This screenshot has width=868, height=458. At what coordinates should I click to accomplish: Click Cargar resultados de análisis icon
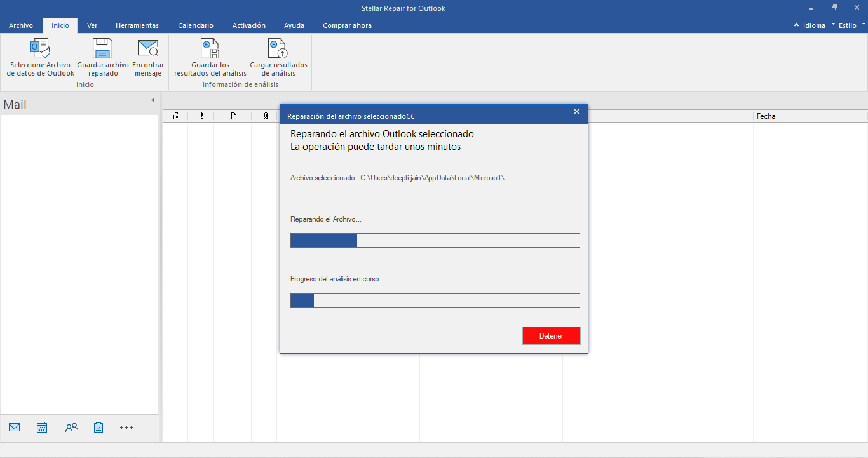(278, 49)
